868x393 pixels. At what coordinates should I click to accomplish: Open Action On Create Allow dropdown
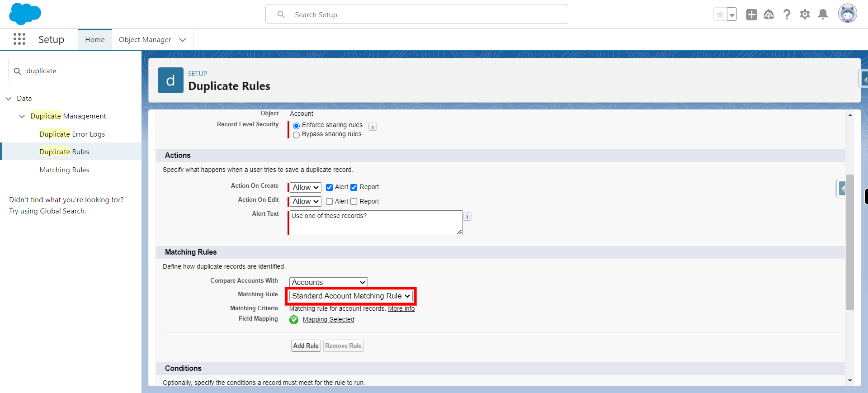point(306,187)
